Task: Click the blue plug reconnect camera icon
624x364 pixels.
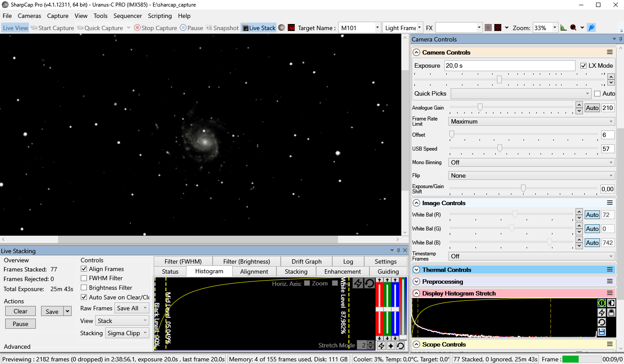Action: (592, 27)
